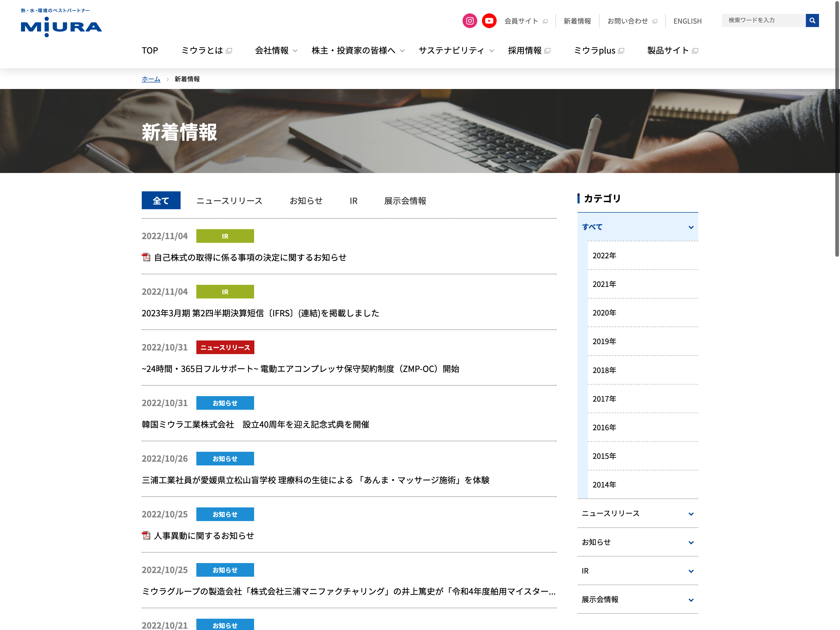Click external-link icon next to 会員サイト
The image size is (840, 630).
[x=545, y=21]
